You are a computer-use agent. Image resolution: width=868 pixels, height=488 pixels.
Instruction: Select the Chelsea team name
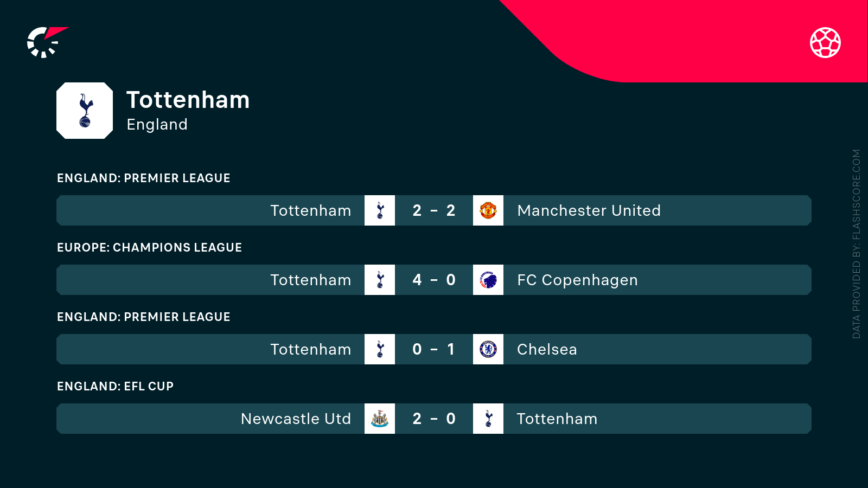coord(547,350)
